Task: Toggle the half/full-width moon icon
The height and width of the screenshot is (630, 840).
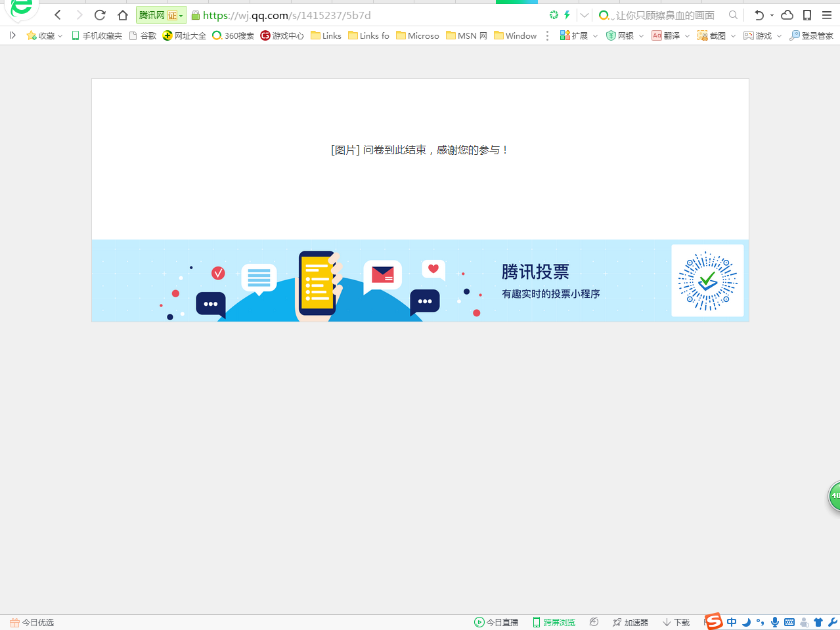Action: click(746, 622)
